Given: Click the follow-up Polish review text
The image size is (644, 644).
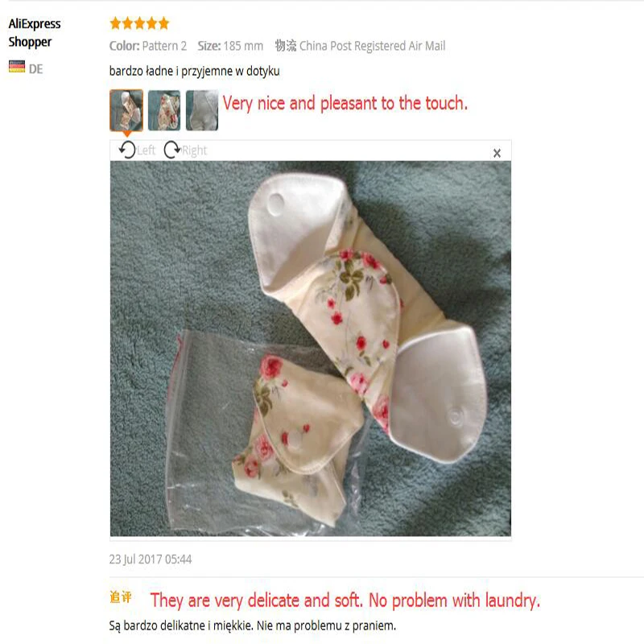Looking at the screenshot, I should [253, 625].
